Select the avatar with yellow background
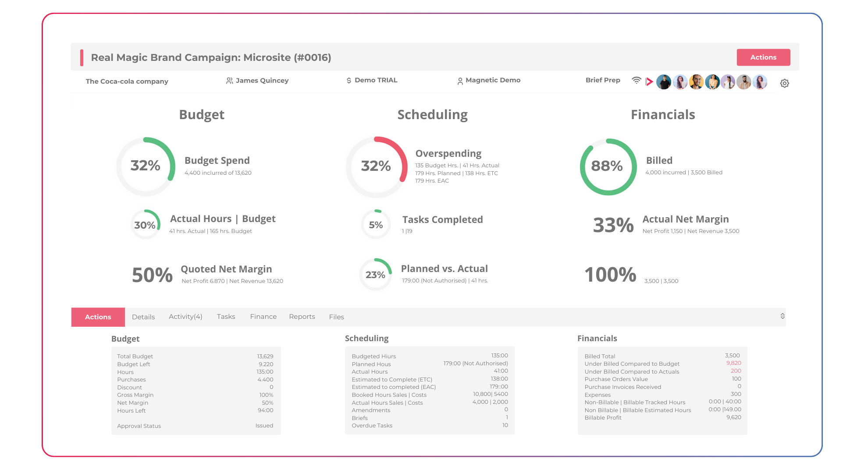The image size is (868, 473). 696,82
